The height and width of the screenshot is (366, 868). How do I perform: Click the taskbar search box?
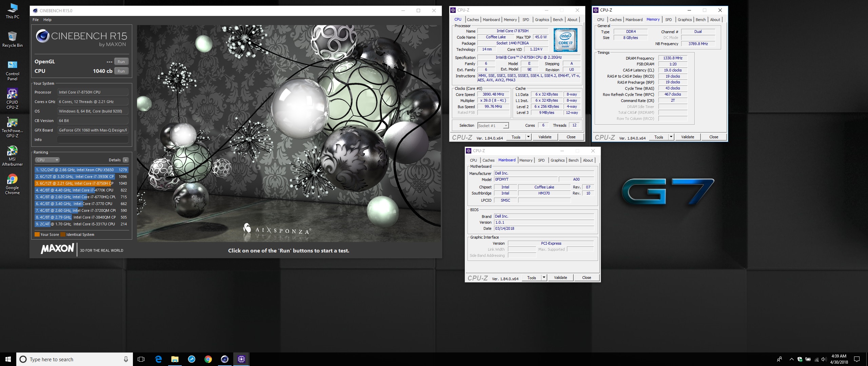tap(74, 359)
